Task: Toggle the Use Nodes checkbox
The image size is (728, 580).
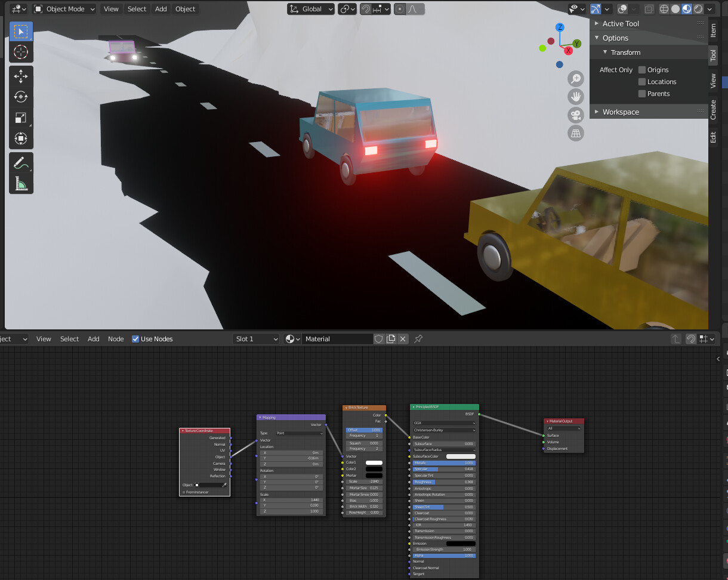Action: click(x=134, y=338)
